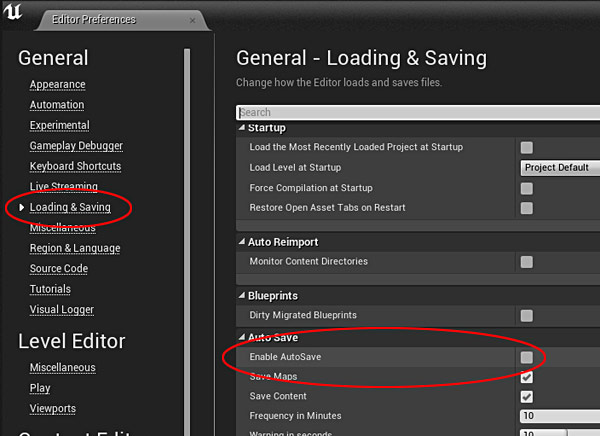
Task: Click Warning in seconds value field
Action: coord(560,433)
